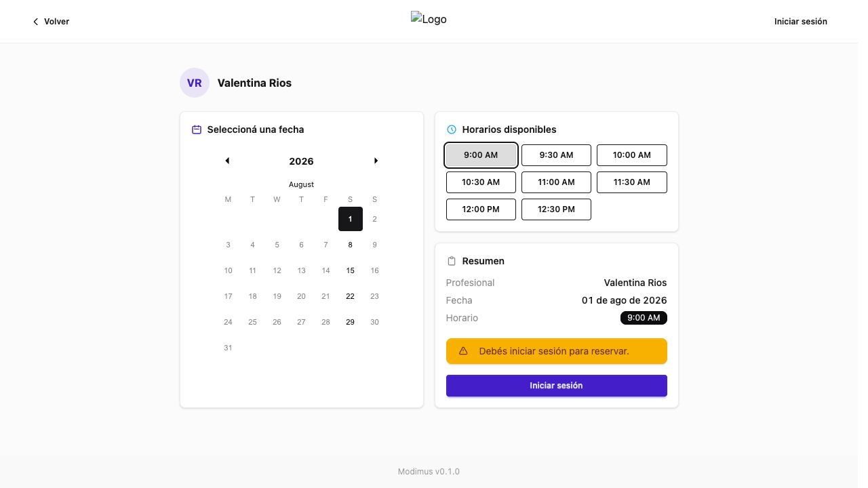The image size is (868, 488).
Task: Click the 9:00 AM badge in Resumen
Action: [644, 318]
